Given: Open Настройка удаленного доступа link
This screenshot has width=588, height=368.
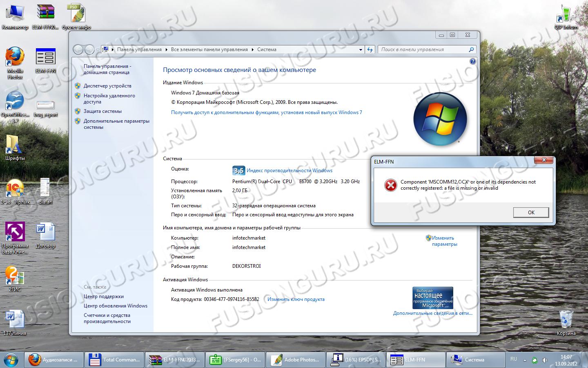Looking at the screenshot, I should [x=109, y=99].
